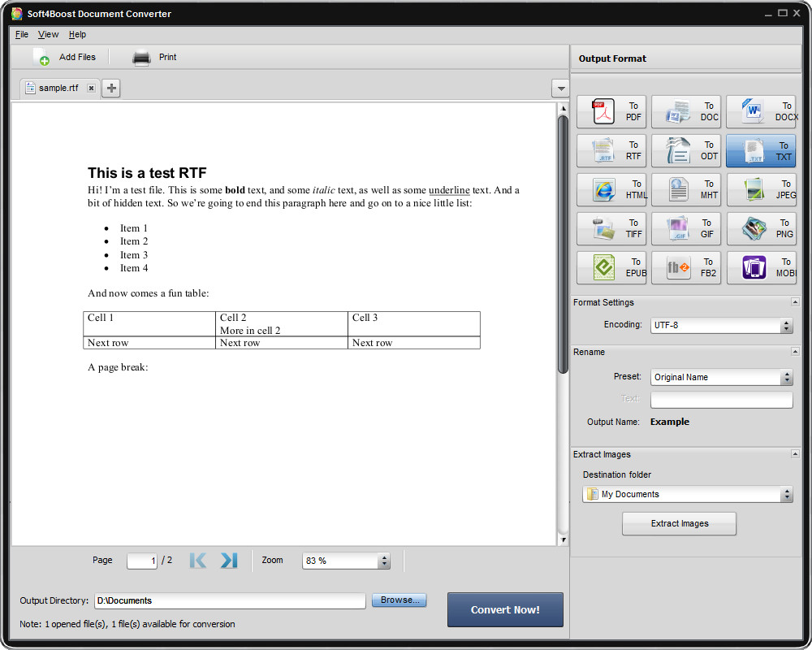This screenshot has width=812, height=650.
Task: Select the To PDF output format
Action: [611, 111]
